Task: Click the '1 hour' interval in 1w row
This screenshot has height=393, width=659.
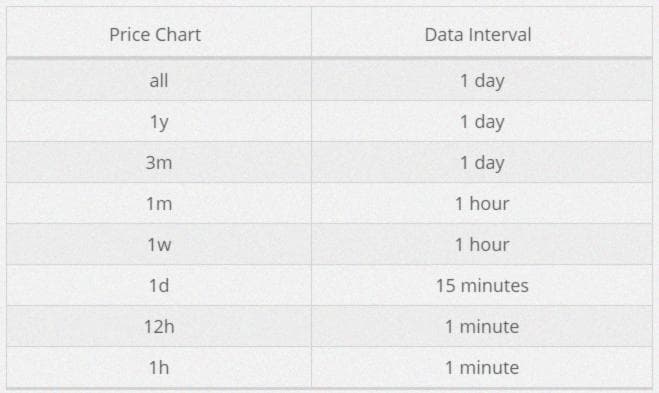Action: [x=482, y=244]
